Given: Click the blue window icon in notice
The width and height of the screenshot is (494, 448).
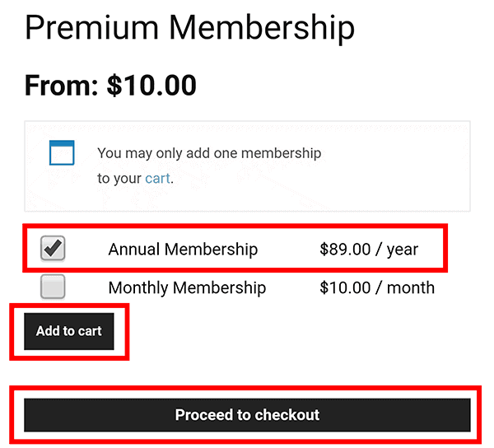Looking at the screenshot, I should point(62,153).
